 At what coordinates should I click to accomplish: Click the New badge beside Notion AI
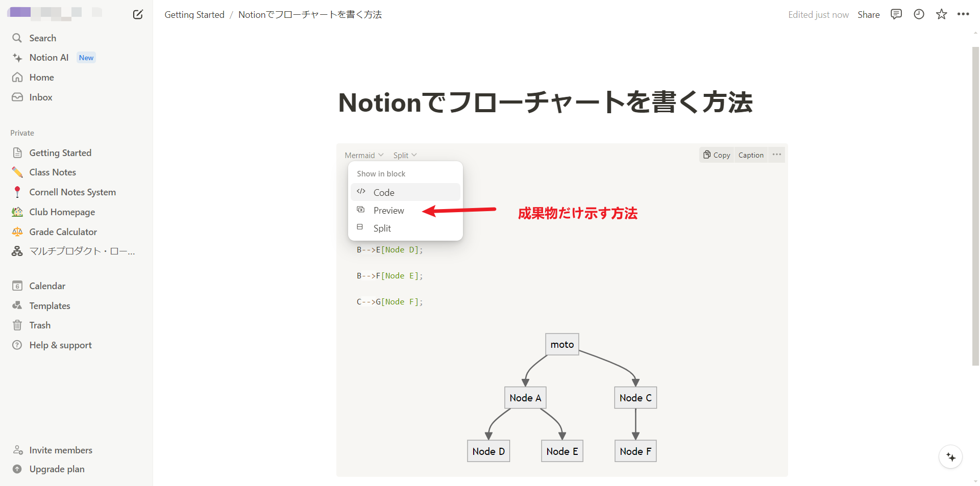point(86,58)
